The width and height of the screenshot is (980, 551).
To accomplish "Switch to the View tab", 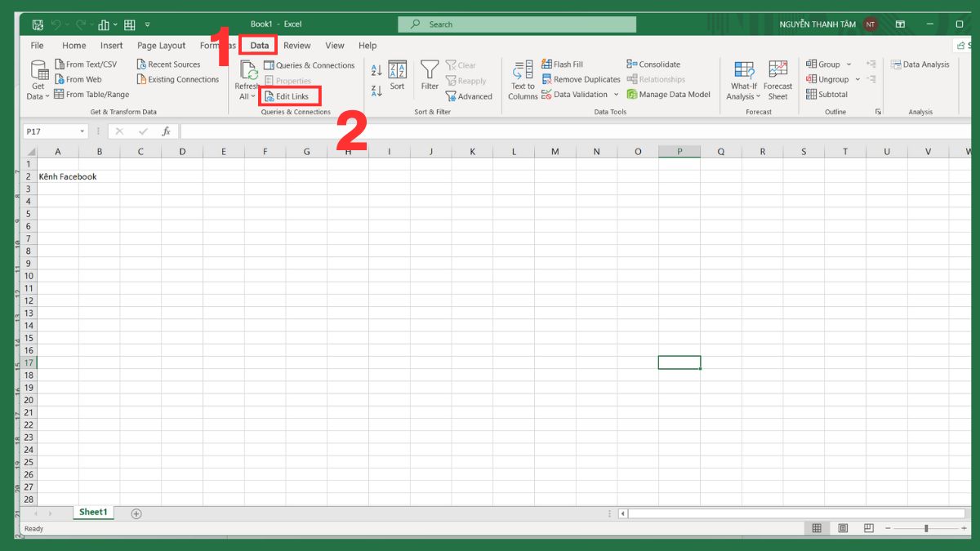I will (x=335, y=46).
